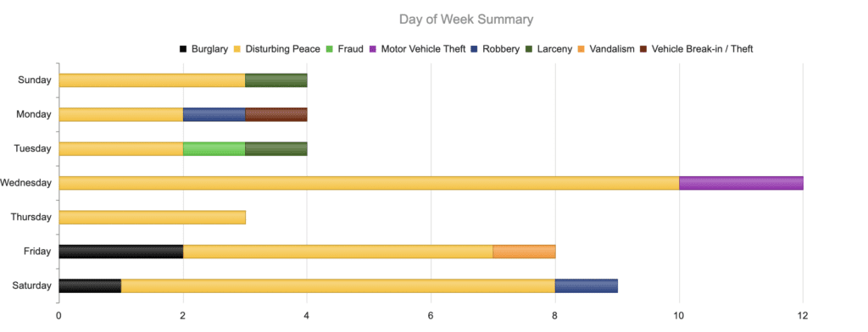868x332 pixels.
Task: Click the brown Vehicle Break-in / Theft swatch
Action: (x=644, y=49)
